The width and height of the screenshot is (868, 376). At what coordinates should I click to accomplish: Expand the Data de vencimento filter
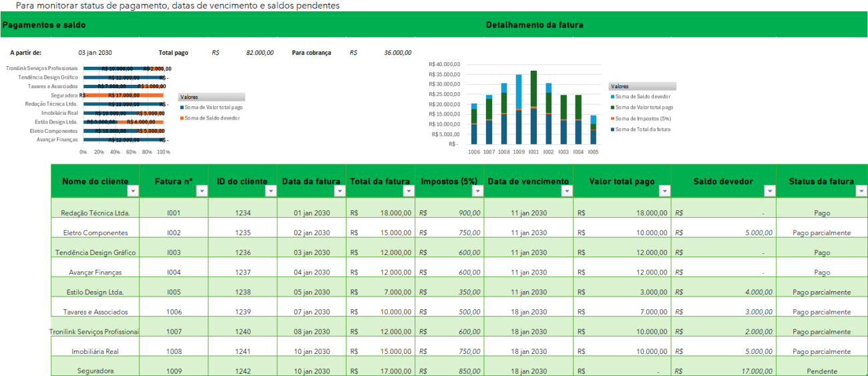(x=567, y=191)
